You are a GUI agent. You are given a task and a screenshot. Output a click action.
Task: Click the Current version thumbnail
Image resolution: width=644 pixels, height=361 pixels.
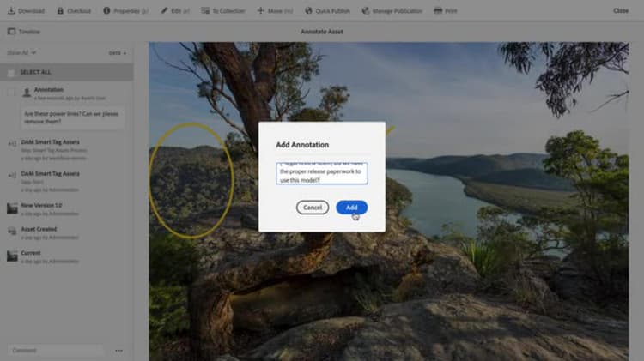(x=12, y=256)
